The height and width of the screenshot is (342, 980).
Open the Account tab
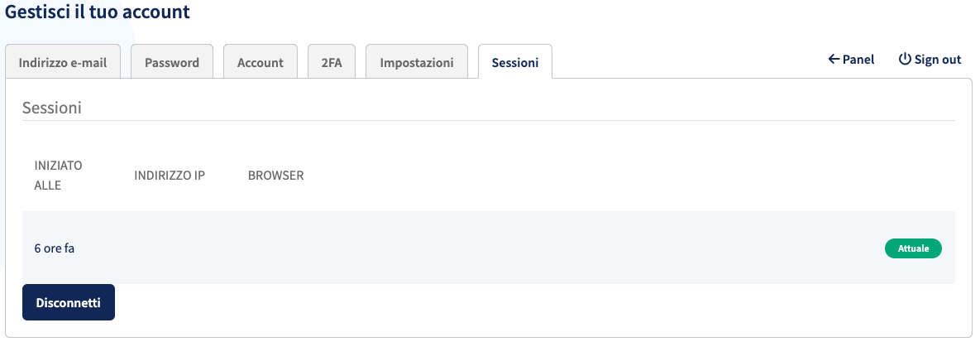tap(260, 63)
